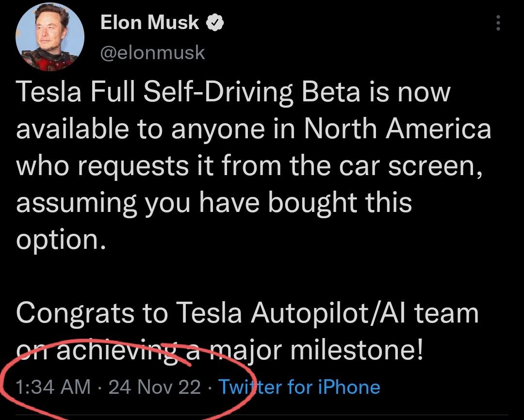The width and height of the screenshot is (524, 420).
Task: Open the three-dot more options menu
Action: pos(498,22)
